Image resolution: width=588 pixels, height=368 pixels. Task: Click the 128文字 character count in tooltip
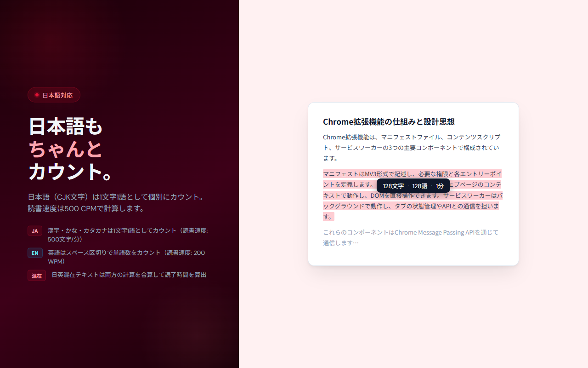click(x=393, y=186)
